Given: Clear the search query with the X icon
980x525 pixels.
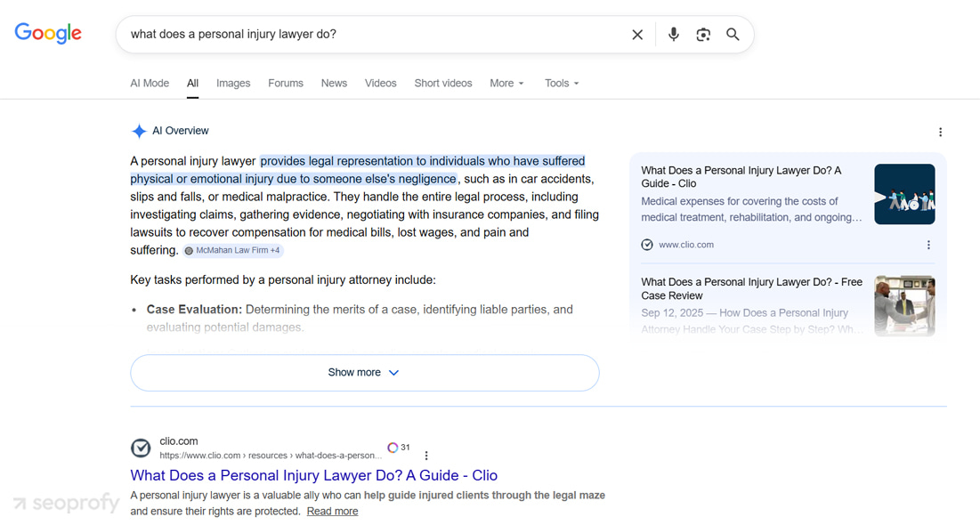Looking at the screenshot, I should (x=637, y=35).
